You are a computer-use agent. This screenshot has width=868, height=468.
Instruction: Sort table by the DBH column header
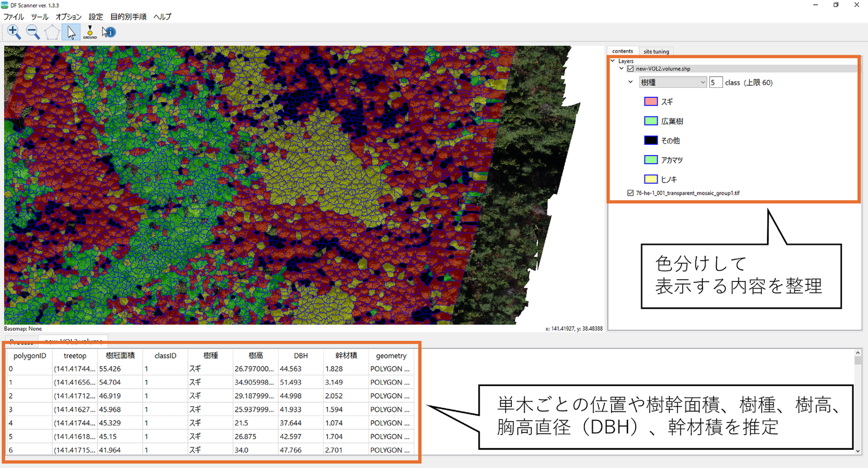pyautogui.click(x=301, y=355)
